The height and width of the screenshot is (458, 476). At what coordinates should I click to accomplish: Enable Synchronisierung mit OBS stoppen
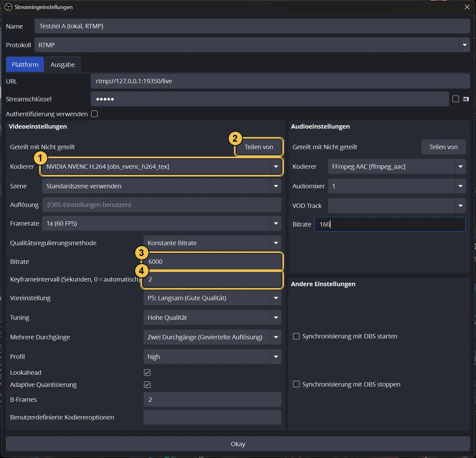[296, 384]
